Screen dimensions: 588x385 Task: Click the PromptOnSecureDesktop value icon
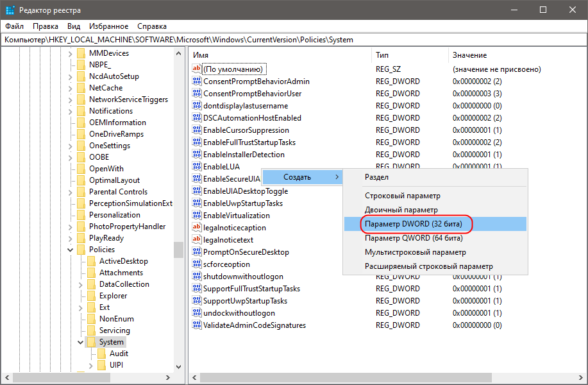(196, 252)
